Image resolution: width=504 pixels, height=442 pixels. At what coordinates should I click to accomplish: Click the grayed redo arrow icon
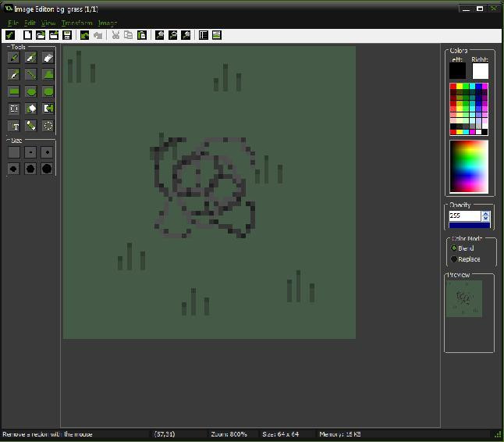click(98, 35)
